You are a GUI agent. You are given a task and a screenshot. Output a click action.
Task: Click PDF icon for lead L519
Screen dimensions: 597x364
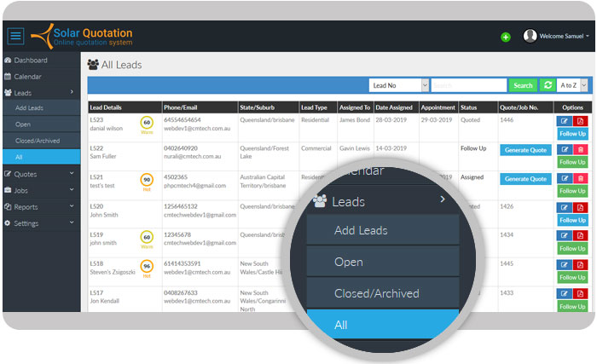580,235
